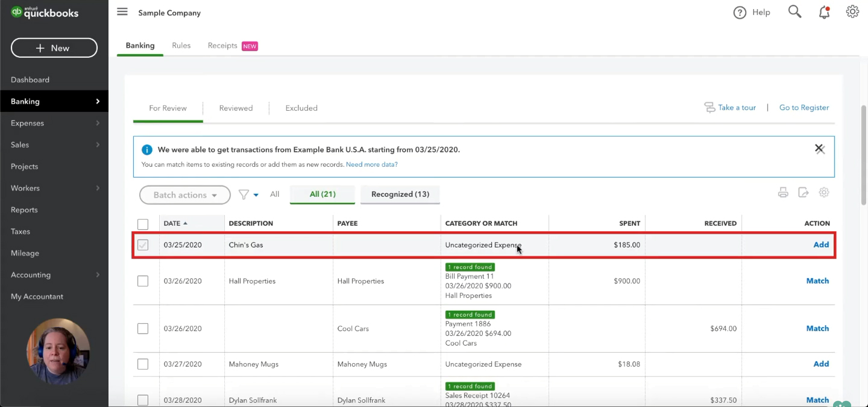Screen dimensions: 868x407
Task: Switch to the Excluded tab
Action: (x=301, y=108)
